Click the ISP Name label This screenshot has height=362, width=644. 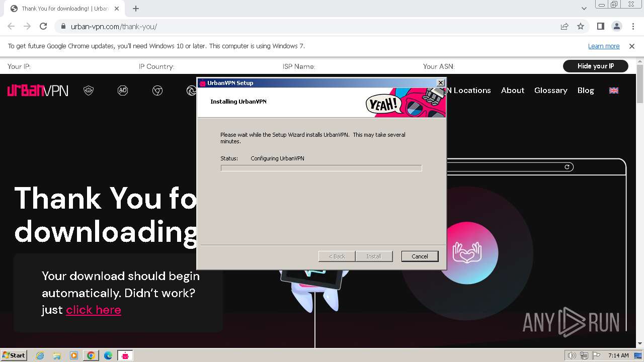tap(299, 66)
